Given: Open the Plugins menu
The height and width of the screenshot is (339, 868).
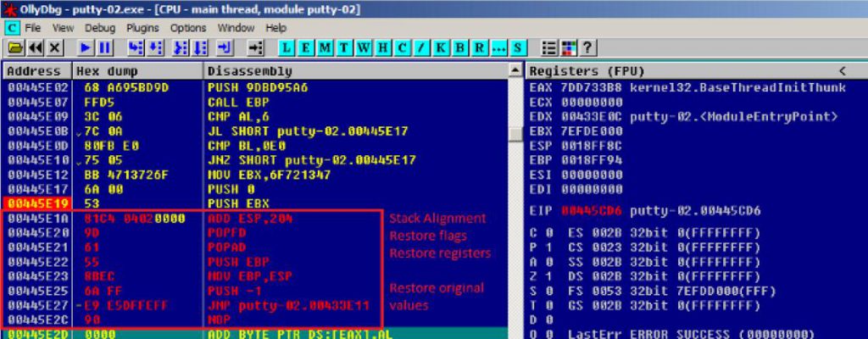Looking at the screenshot, I should coord(142,28).
